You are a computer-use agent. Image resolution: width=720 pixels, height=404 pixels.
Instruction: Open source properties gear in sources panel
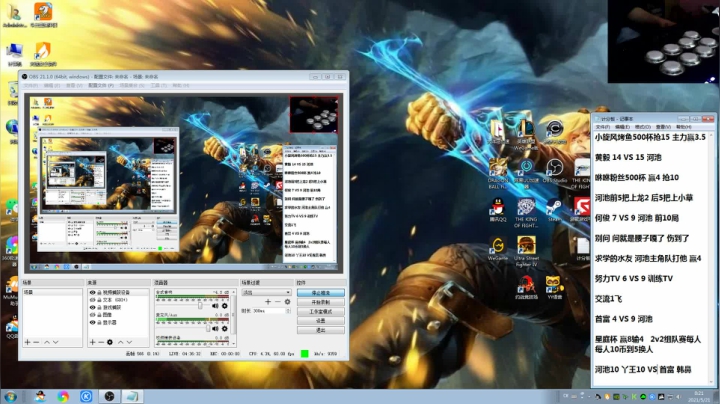pyautogui.click(x=110, y=342)
